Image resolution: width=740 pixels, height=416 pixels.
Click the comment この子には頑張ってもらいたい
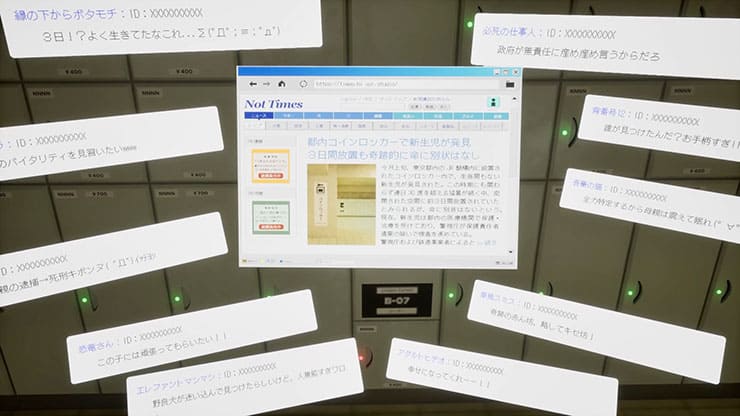[x=191, y=336]
